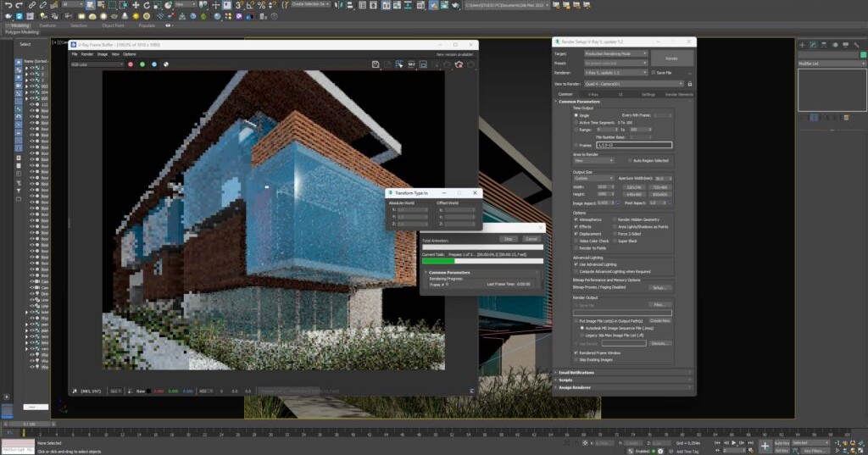The image size is (868, 455).
Task: Click the Create Now button
Action: coord(659,320)
